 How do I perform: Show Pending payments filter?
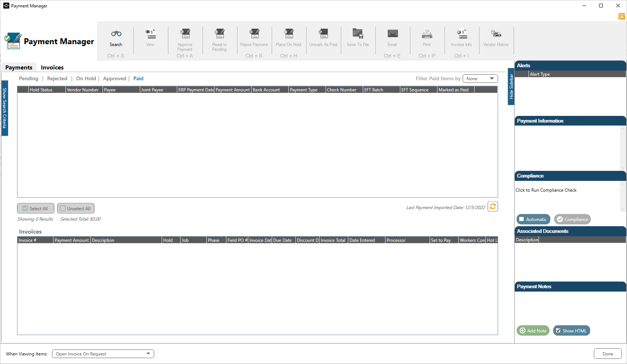(29, 79)
